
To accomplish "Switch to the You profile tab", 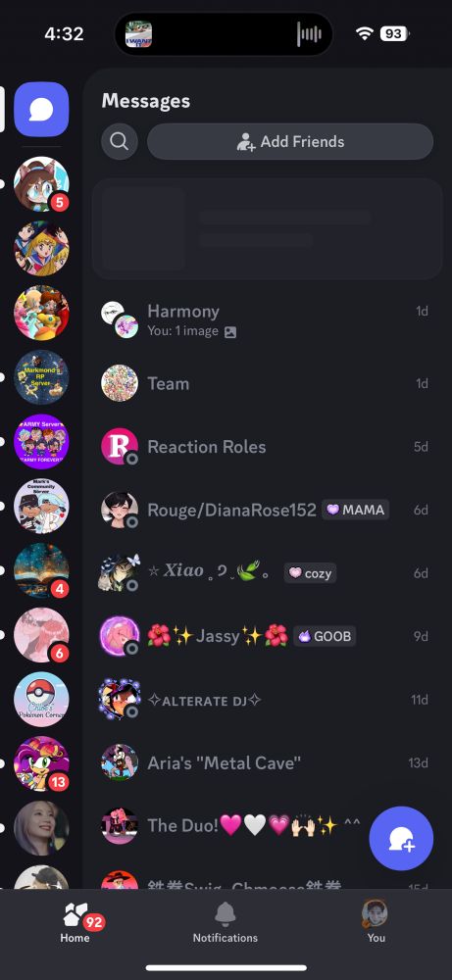I will coord(376,922).
